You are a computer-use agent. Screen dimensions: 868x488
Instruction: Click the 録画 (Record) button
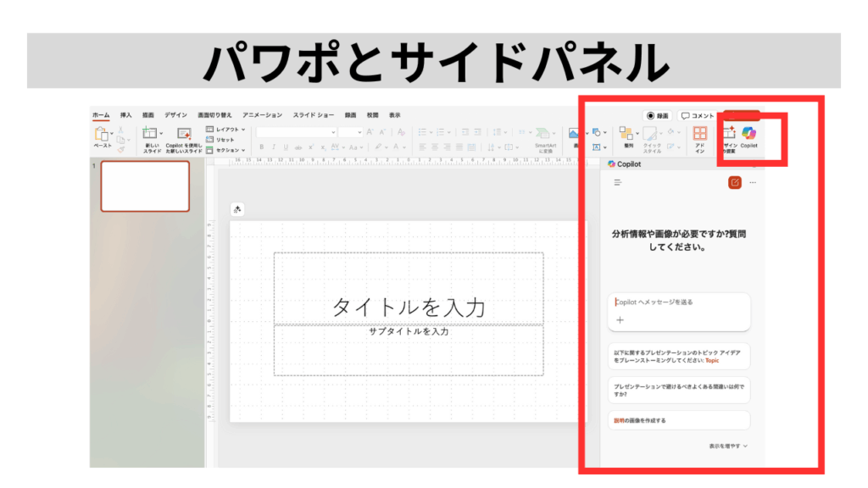pyautogui.click(x=658, y=116)
